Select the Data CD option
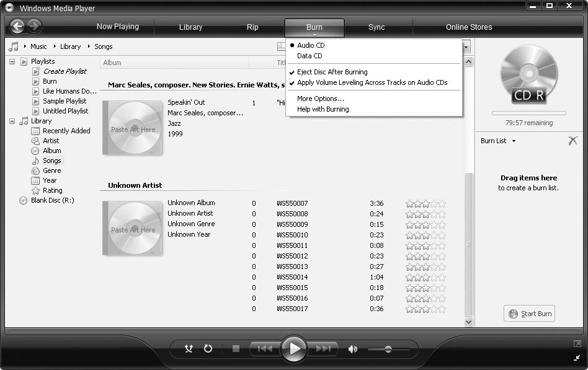This screenshot has height=370, width=588. coord(310,56)
